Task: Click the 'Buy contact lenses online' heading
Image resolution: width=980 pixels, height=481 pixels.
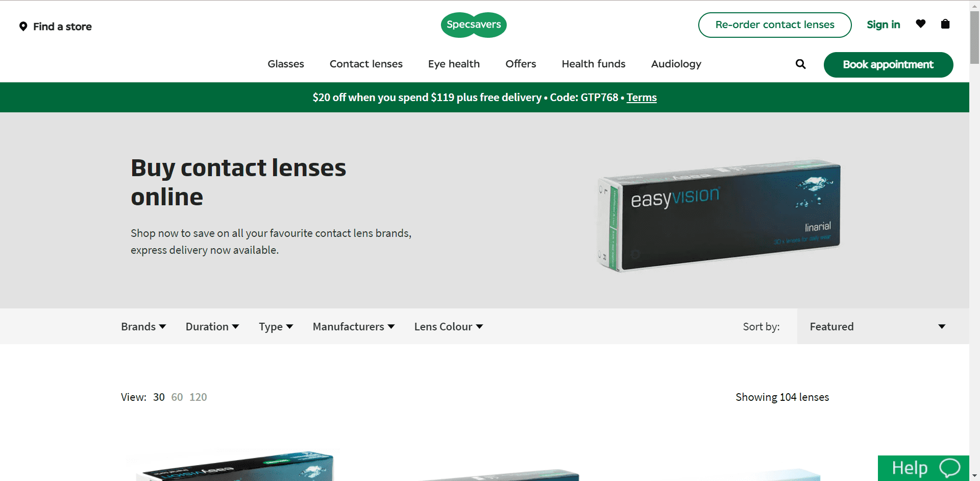Action: (238, 182)
